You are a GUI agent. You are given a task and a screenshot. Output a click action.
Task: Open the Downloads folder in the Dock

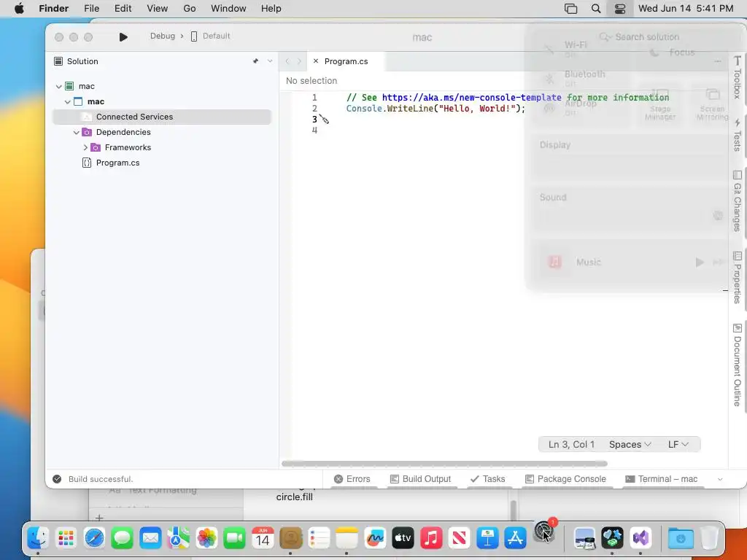[x=681, y=539]
